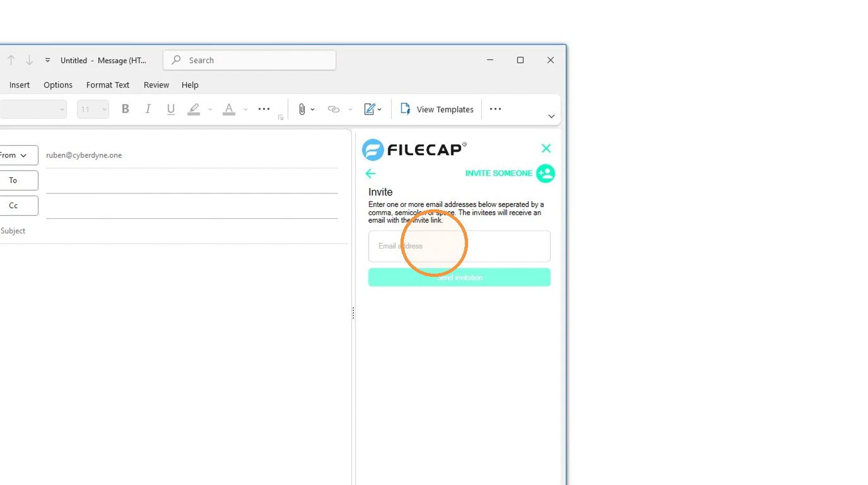
Task: Insert a link with the link icon
Action: tap(333, 109)
